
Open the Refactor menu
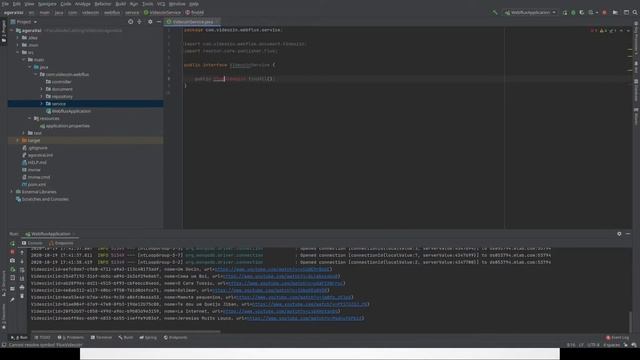pos(103,4)
